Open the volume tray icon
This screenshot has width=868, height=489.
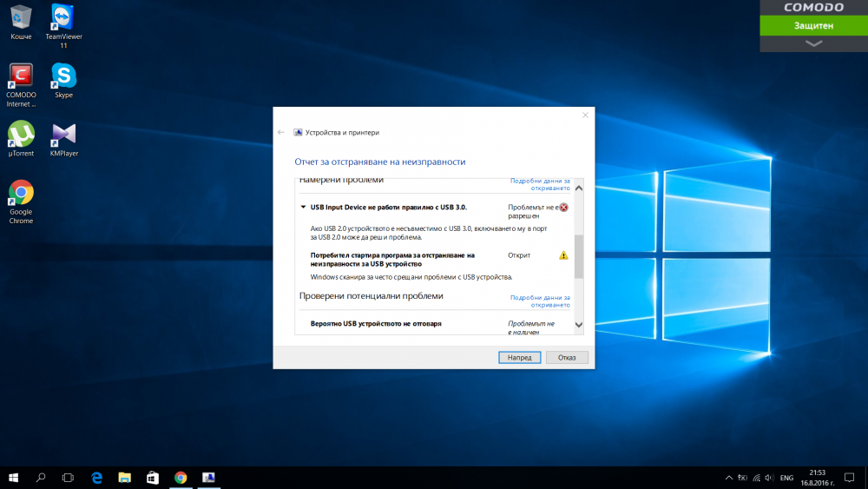(x=769, y=478)
